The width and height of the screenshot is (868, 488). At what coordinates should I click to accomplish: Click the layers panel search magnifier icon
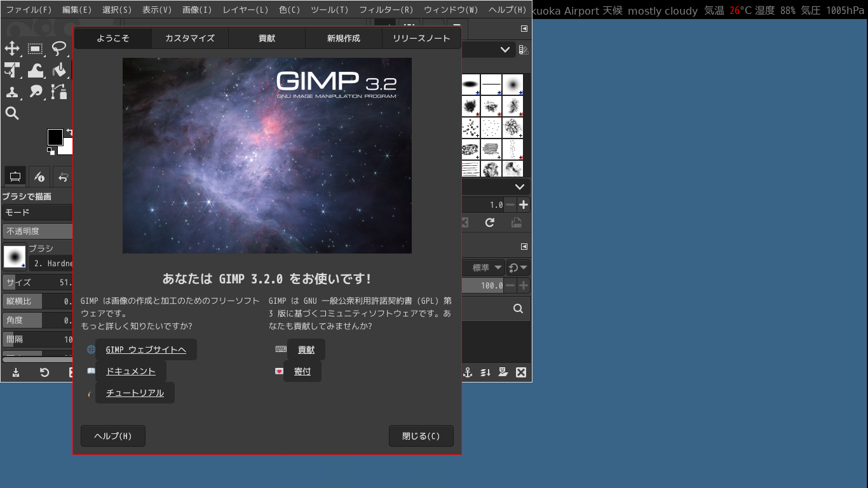[519, 309]
